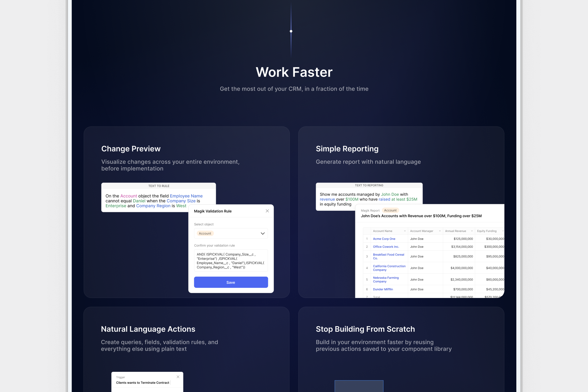Click the timeline dot marker at top center

(294, 31)
